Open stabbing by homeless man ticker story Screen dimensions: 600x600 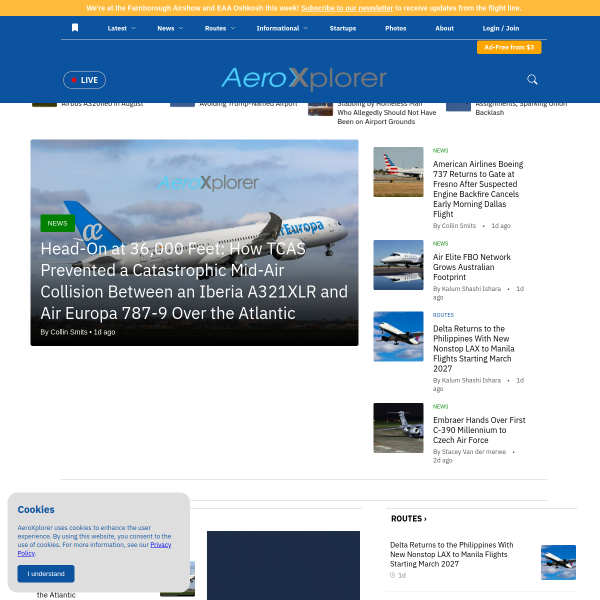point(386,112)
